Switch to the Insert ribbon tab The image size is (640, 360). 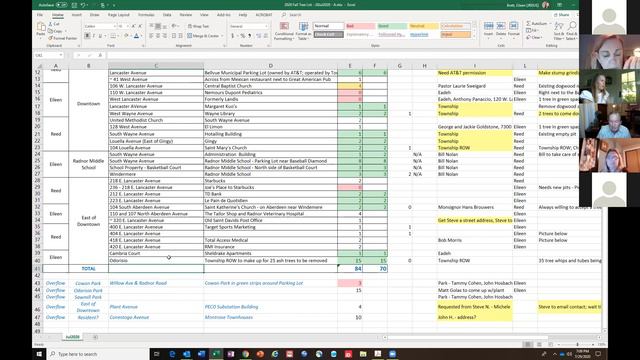tap(77, 15)
